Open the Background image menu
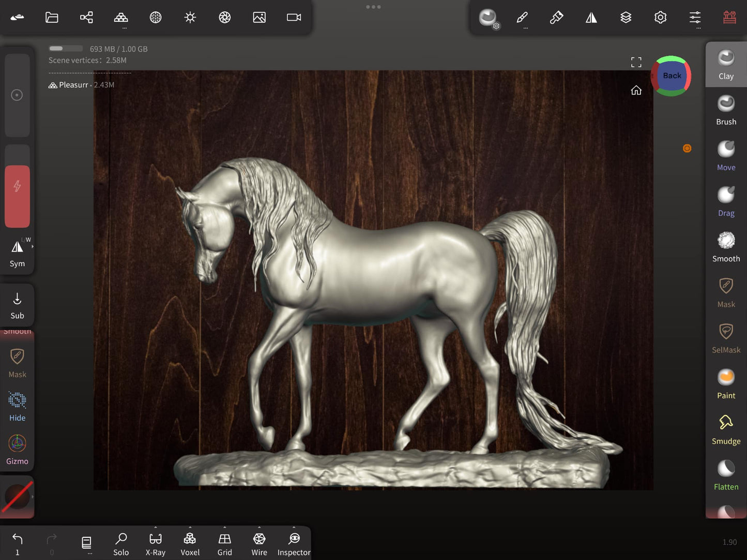 click(x=260, y=18)
